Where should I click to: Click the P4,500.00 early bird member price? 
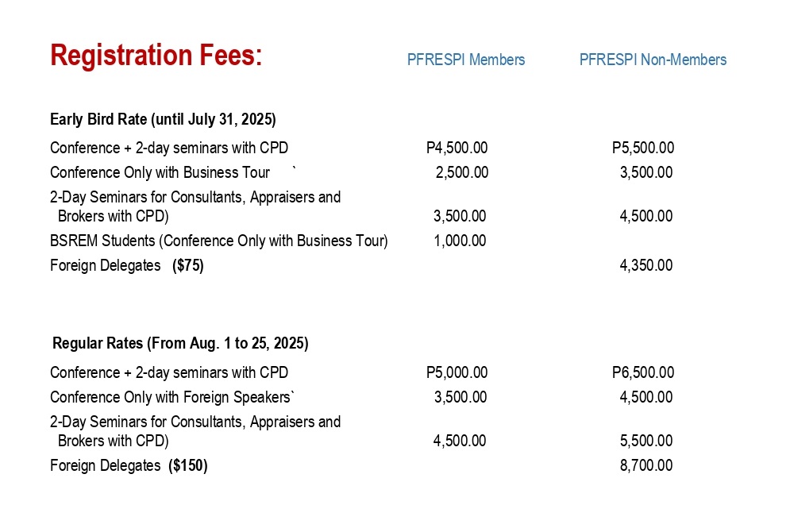[x=457, y=148]
